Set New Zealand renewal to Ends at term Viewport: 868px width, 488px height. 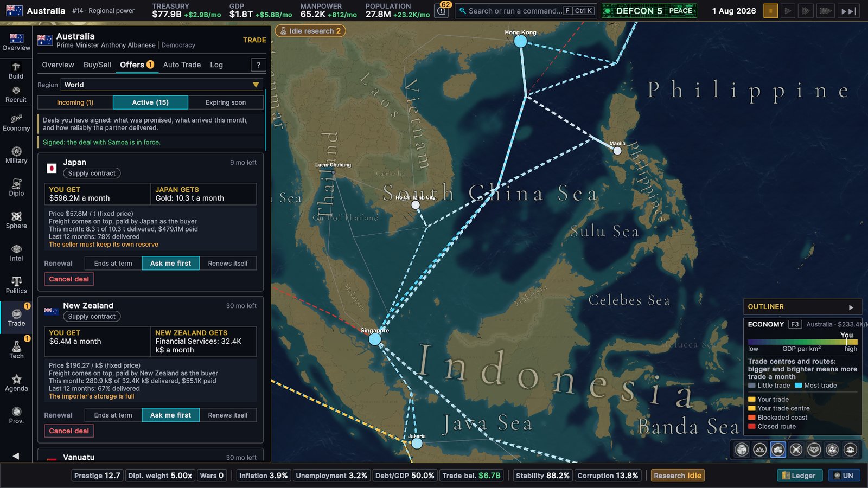point(113,415)
